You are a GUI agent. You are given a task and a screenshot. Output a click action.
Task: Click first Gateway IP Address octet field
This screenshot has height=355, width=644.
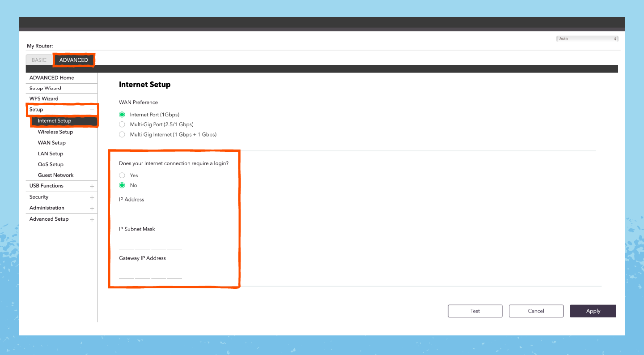tap(126, 274)
